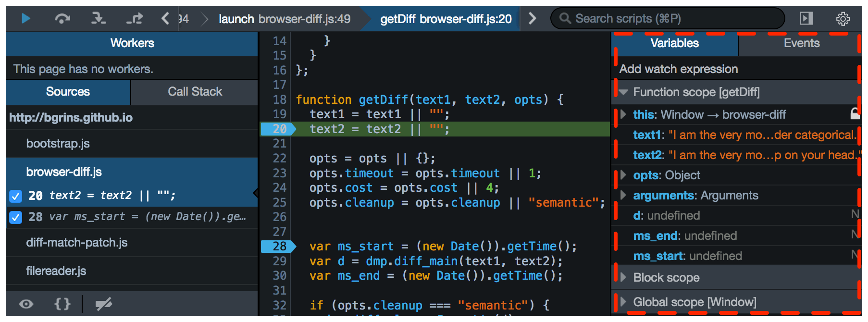Image resolution: width=868 pixels, height=322 pixels.
Task: Pretty print source with braces icon
Action: [62, 304]
